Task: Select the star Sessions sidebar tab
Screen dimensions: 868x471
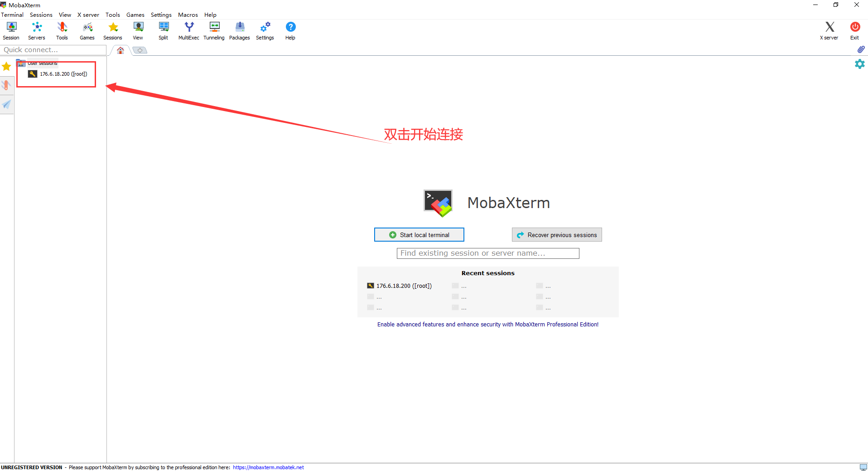Action: (6, 67)
